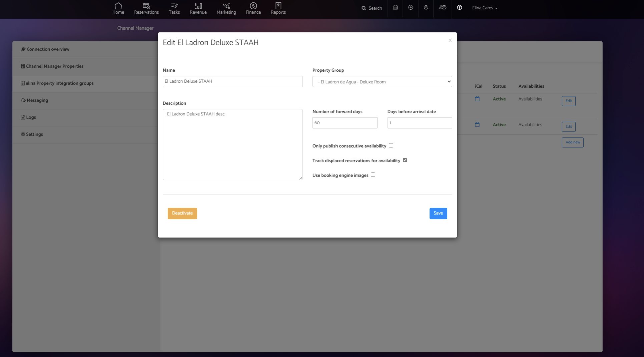Click the single hexagon nut settings icon
The width and height of the screenshot is (644, 357).
(x=426, y=8)
